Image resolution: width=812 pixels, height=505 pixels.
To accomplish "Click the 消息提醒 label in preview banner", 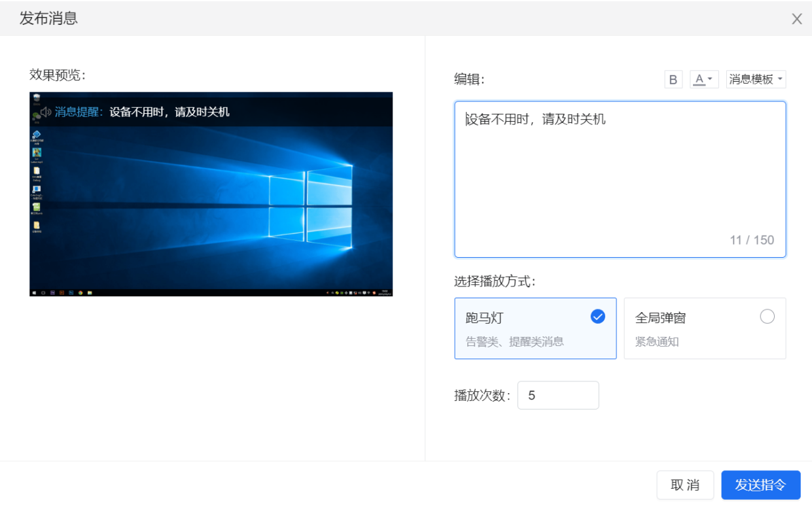I will point(79,112).
